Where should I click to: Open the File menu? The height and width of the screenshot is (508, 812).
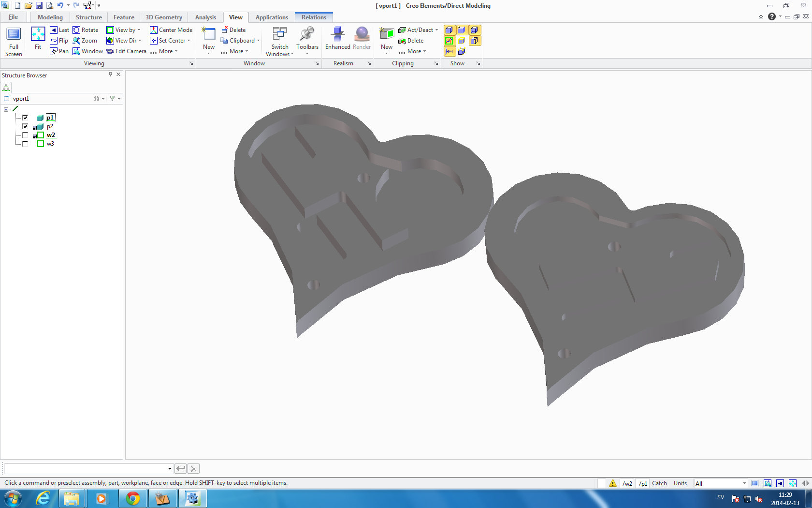(14, 17)
